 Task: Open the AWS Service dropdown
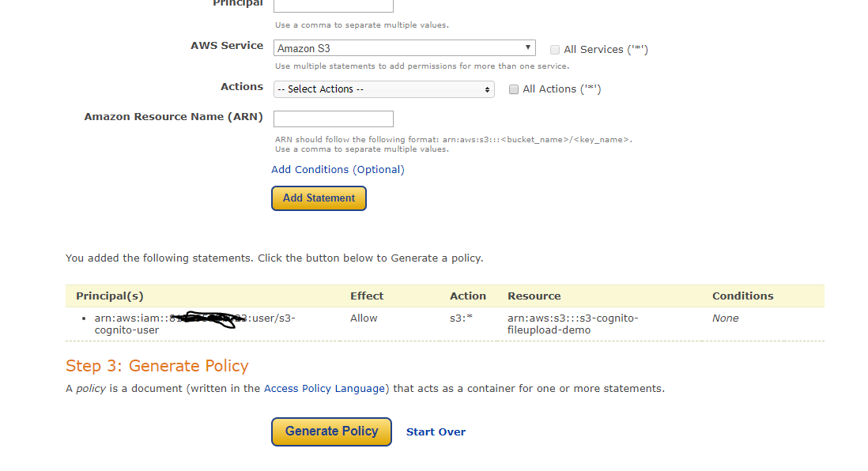tap(404, 47)
